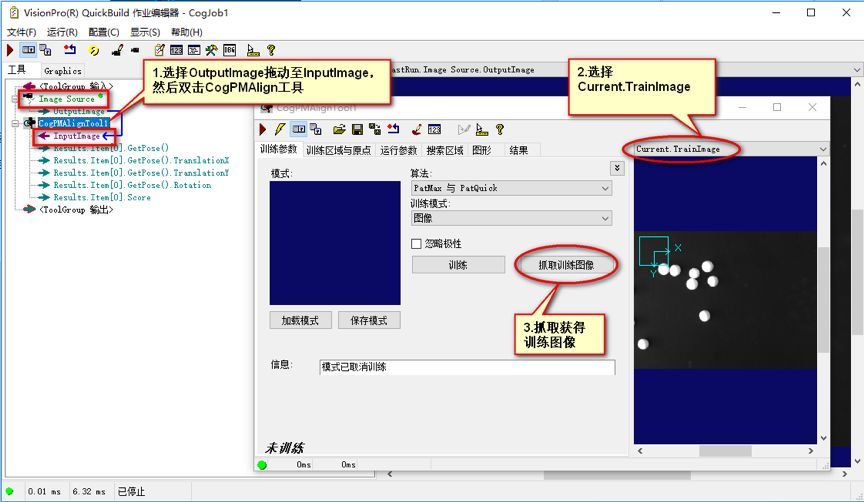Click the save-as icon in tool toolbar
This screenshot has height=502, width=864.
pyautogui.click(x=375, y=129)
